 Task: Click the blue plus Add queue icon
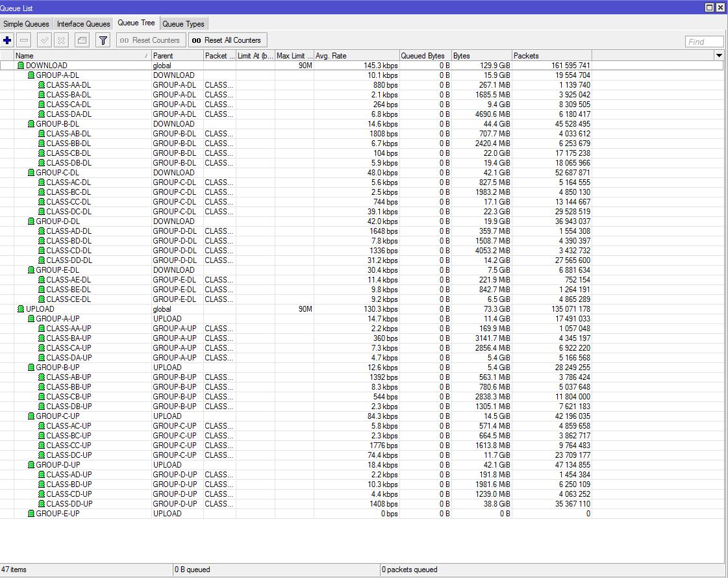pos(7,40)
